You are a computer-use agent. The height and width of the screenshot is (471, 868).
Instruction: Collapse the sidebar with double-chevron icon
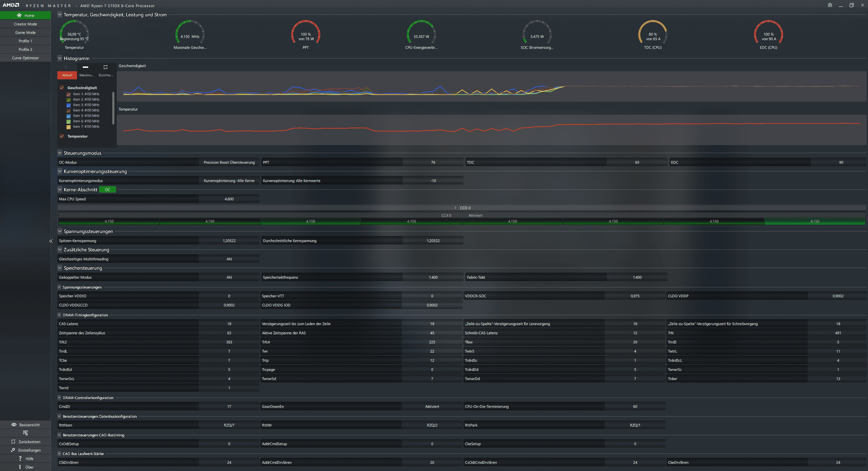(x=51, y=241)
